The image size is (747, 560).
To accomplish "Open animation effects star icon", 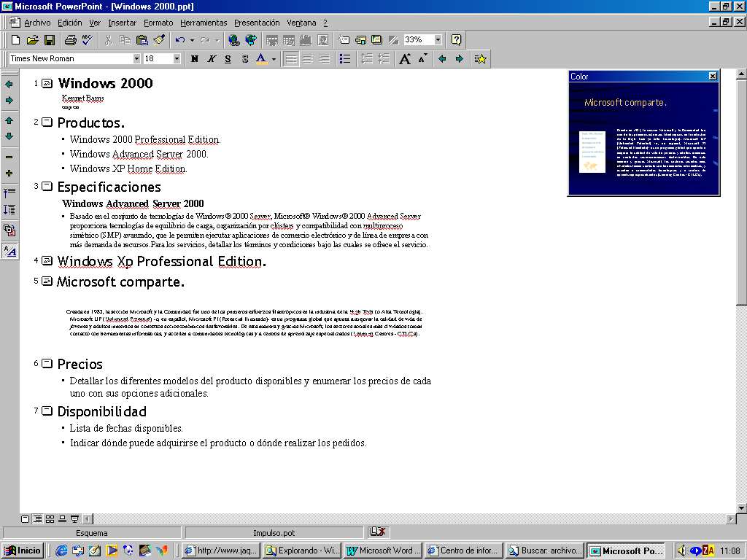I will [481, 59].
